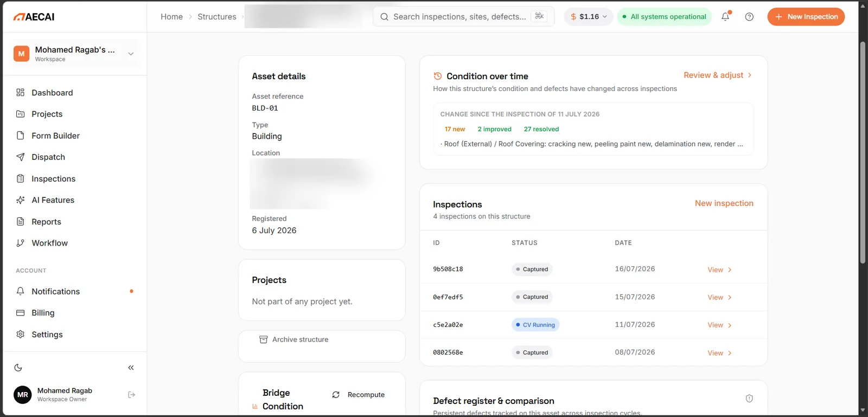
Task: Focus the search inspections field
Action: (x=464, y=17)
